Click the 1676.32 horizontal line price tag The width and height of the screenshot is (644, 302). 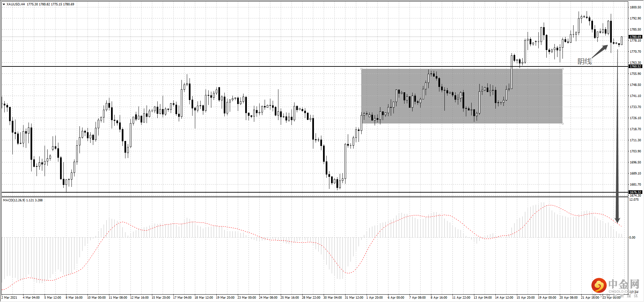tap(635, 192)
